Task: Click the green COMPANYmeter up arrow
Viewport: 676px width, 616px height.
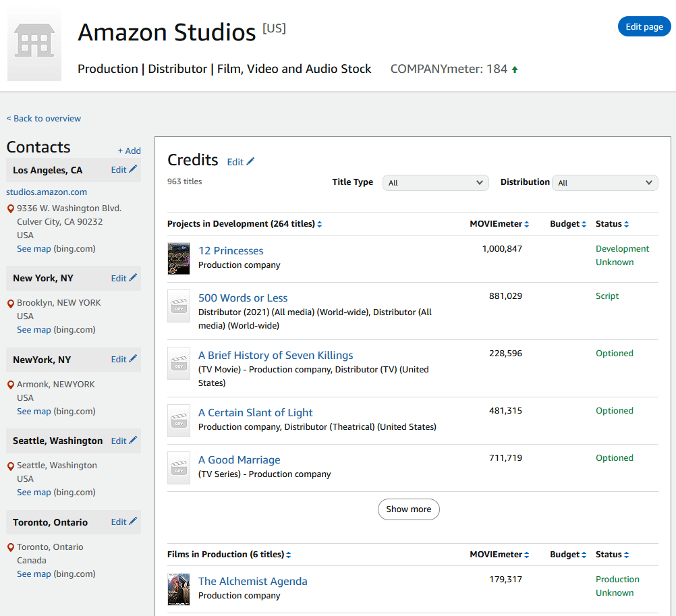Action: [x=515, y=69]
